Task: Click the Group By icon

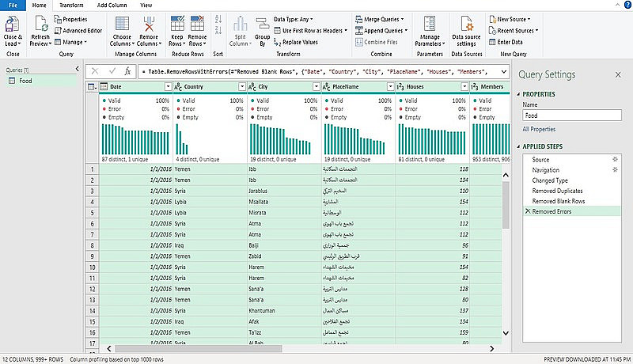Action: (262, 22)
